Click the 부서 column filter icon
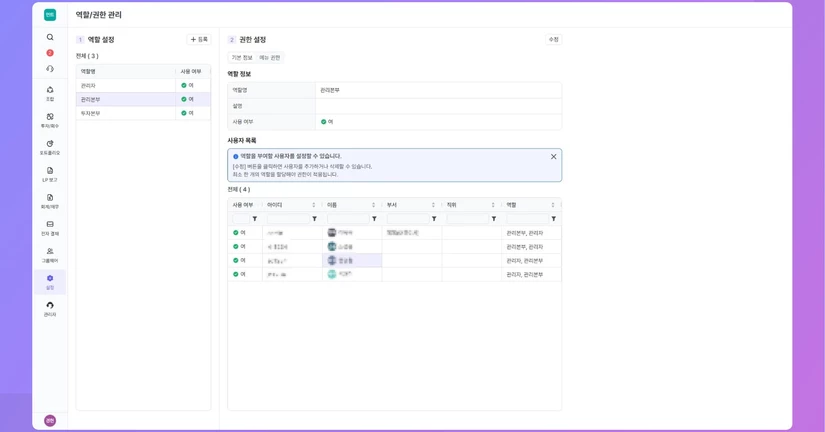The width and height of the screenshot is (825, 432). 434,219
